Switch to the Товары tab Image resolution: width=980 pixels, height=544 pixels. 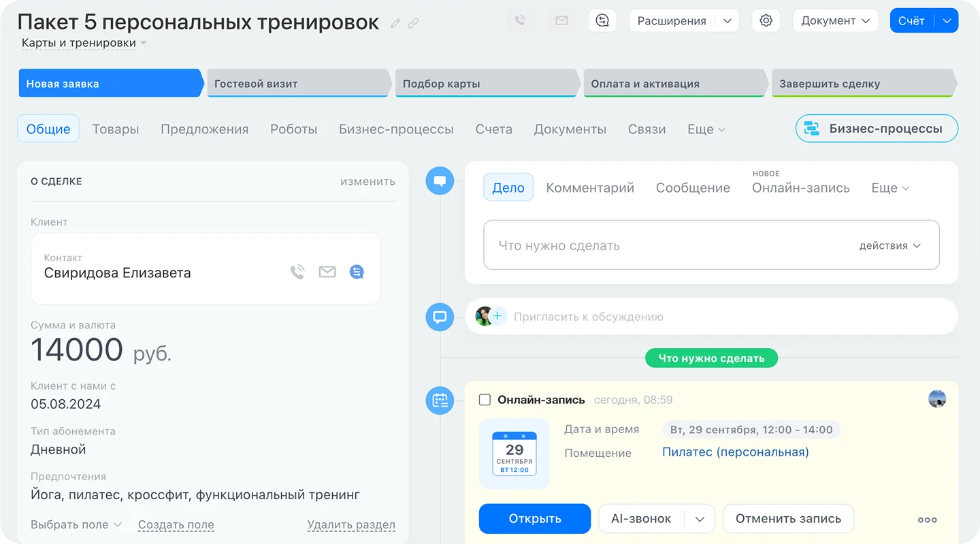(x=116, y=129)
